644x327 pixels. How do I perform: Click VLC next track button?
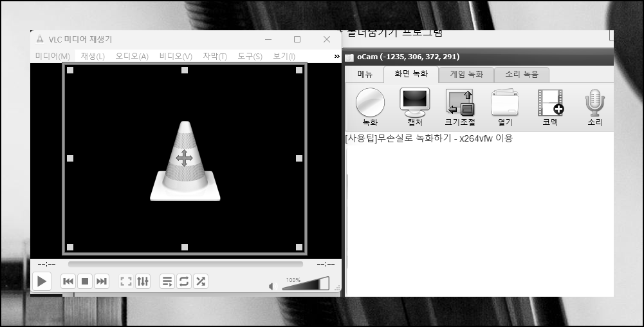[102, 281]
